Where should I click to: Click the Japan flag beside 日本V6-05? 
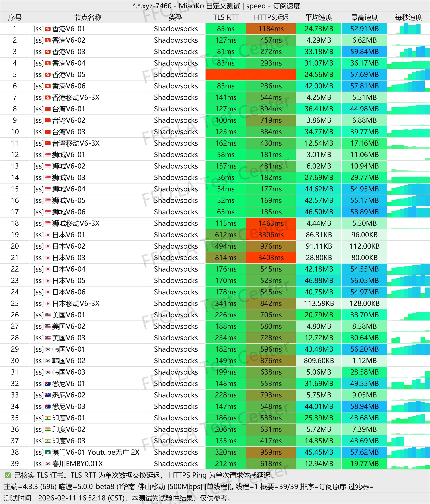pyautogui.click(x=48, y=281)
